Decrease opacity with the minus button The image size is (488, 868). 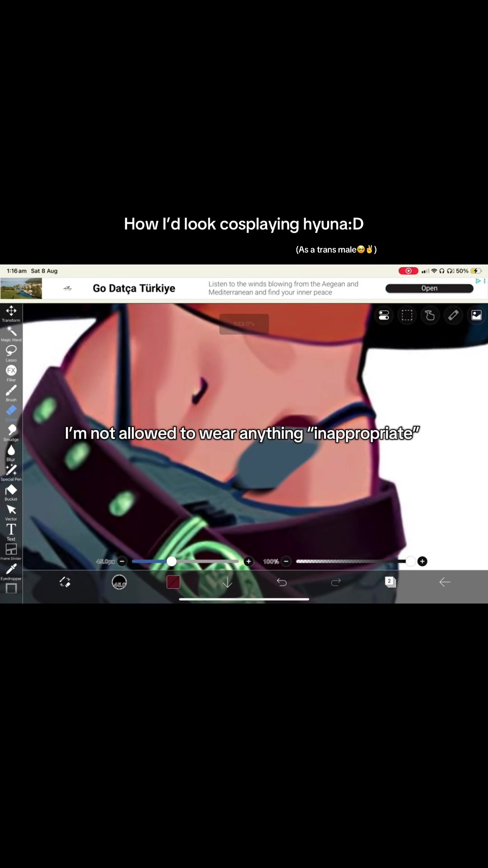[x=286, y=561]
